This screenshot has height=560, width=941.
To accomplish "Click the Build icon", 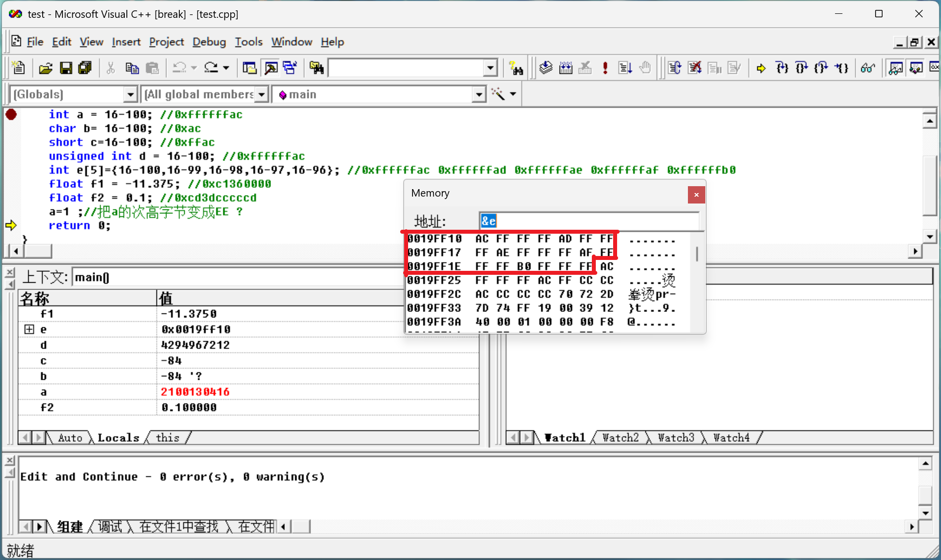I will pyautogui.click(x=566, y=68).
